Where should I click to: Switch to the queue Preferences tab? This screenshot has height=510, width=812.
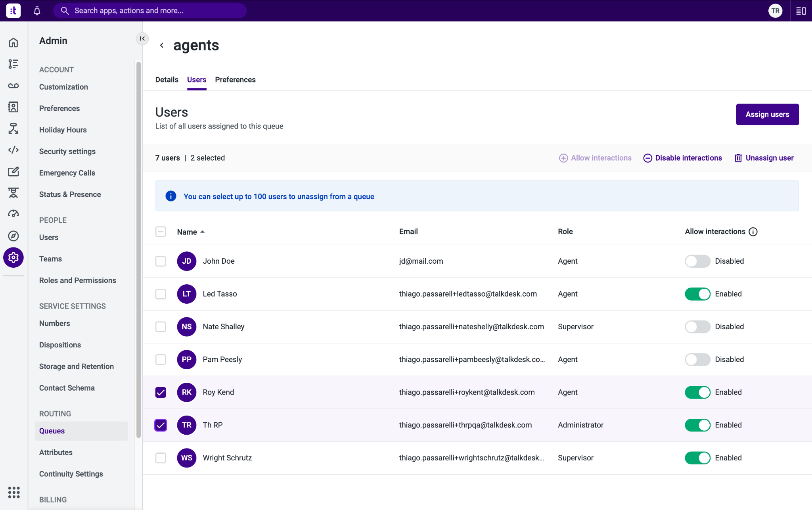point(235,80)
